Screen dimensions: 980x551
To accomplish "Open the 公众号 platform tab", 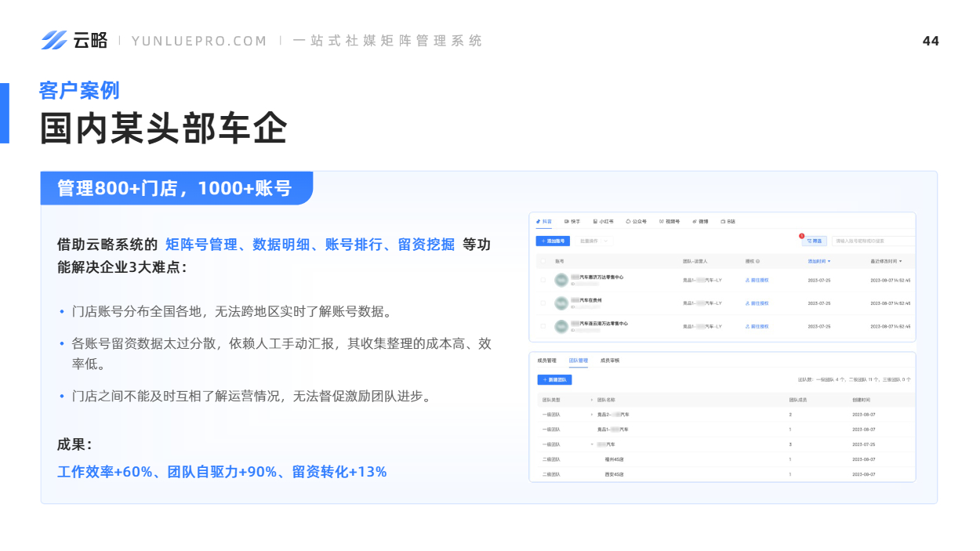I will (x=636, y=222).
